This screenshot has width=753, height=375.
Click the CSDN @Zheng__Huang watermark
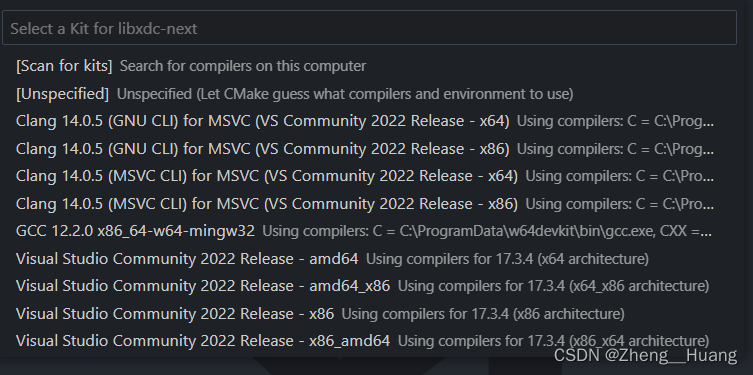pyautogui.click(x=645, y=356)
